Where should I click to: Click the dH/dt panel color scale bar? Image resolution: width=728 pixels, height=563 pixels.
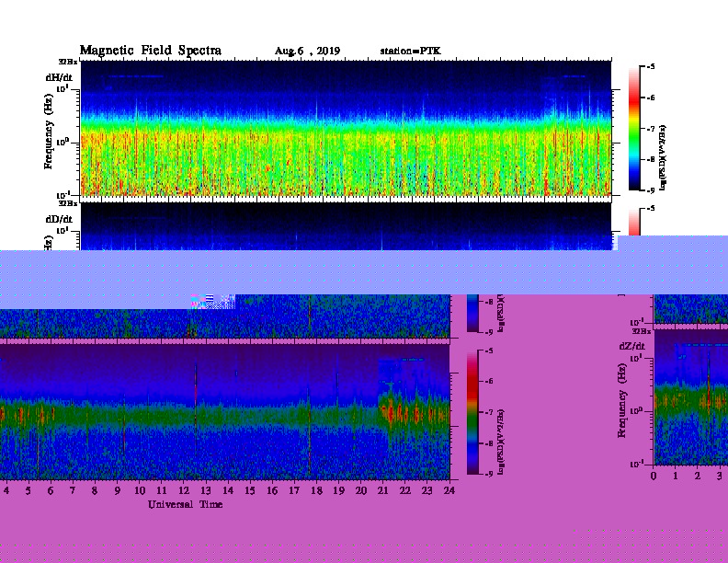tap(634, 128)
